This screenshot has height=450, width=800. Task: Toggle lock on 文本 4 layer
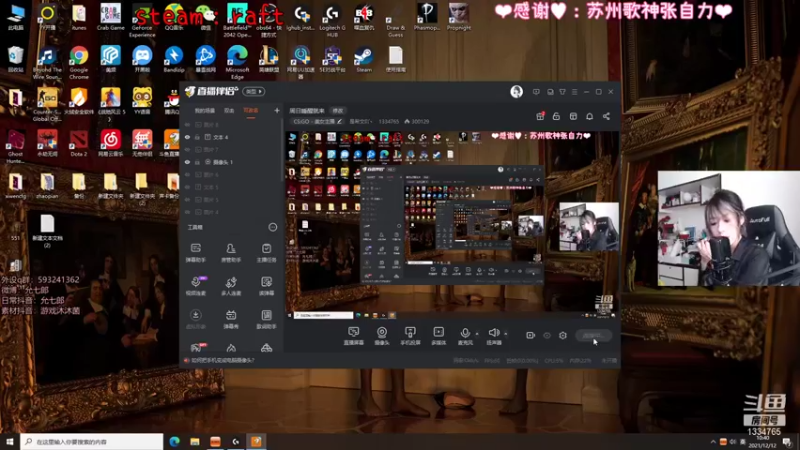coord(197,137)
